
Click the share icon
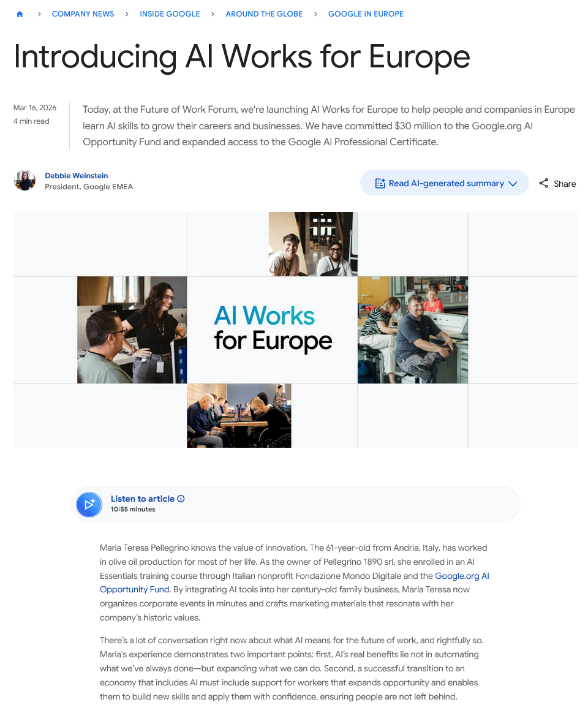pyautogui.click(x=543, y=183)
